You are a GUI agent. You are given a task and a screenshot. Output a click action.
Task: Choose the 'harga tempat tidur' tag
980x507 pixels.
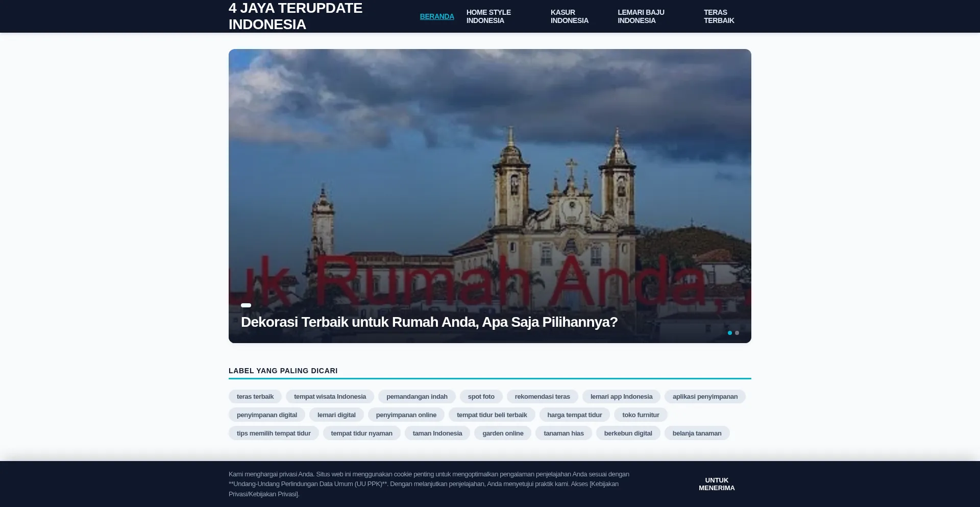click(575, 415)
